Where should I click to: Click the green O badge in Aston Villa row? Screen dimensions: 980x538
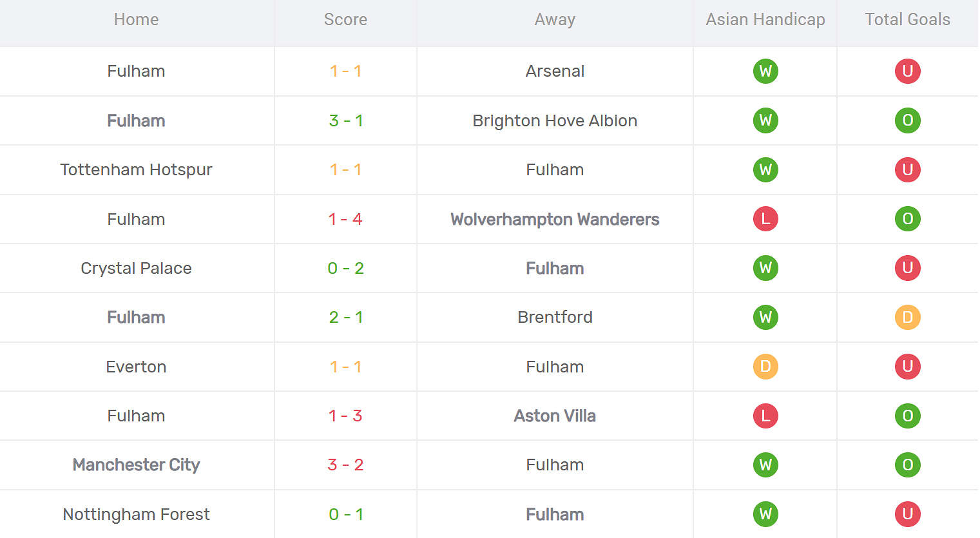coord(907,416)
